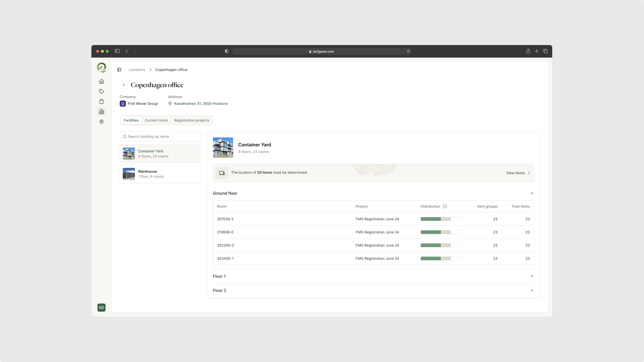Screen dimensions: 644x362
Task: Open the clipboard icon in sidebar
Action: [x=101, y=102]
